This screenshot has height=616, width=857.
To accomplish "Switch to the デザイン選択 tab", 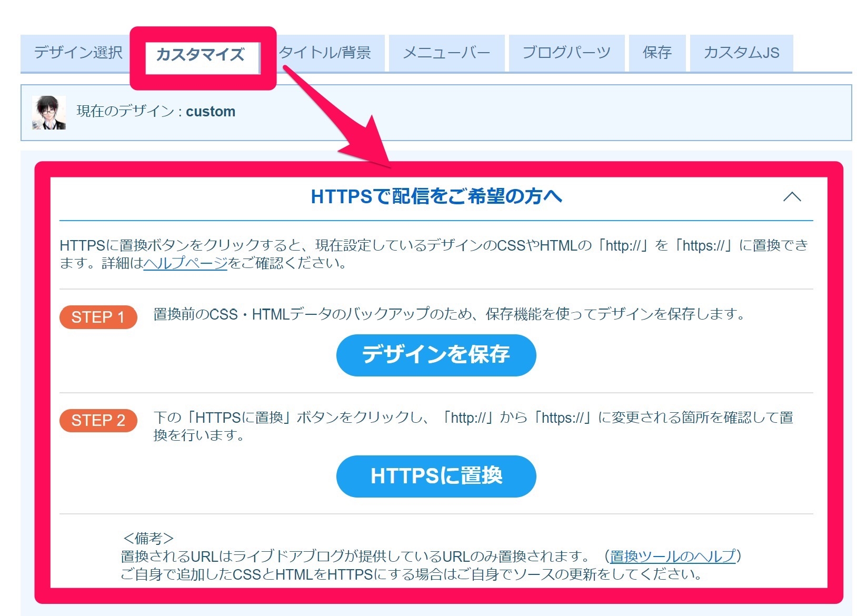I will point(78,52).
